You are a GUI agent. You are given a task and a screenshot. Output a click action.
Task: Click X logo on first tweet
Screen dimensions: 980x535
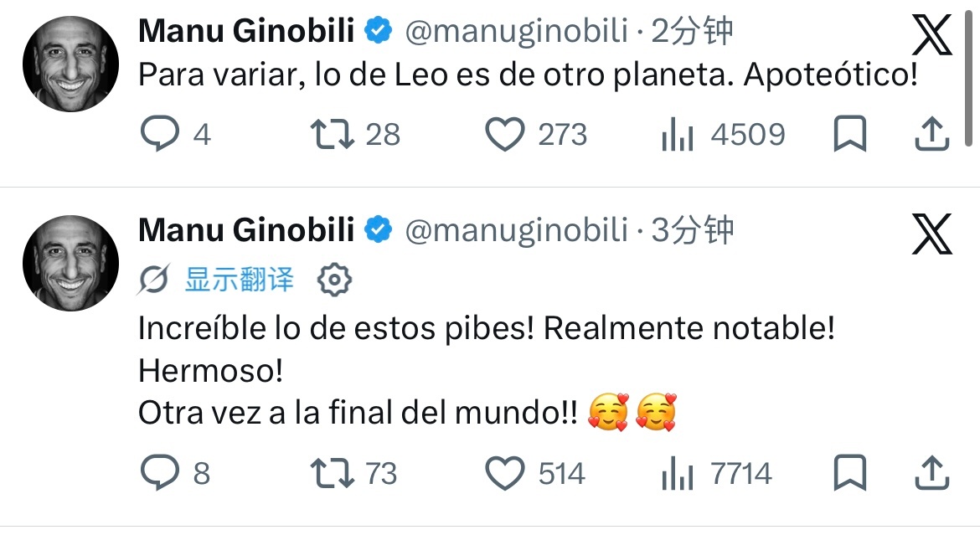(932, 35)
